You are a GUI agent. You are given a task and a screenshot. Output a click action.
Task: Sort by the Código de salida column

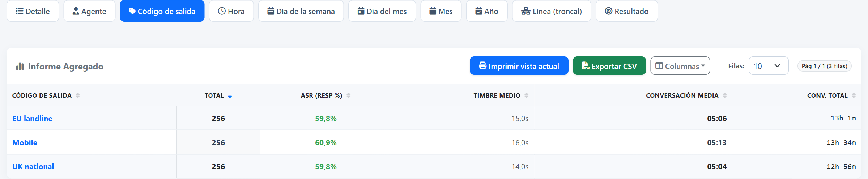[x=46, y=95]
